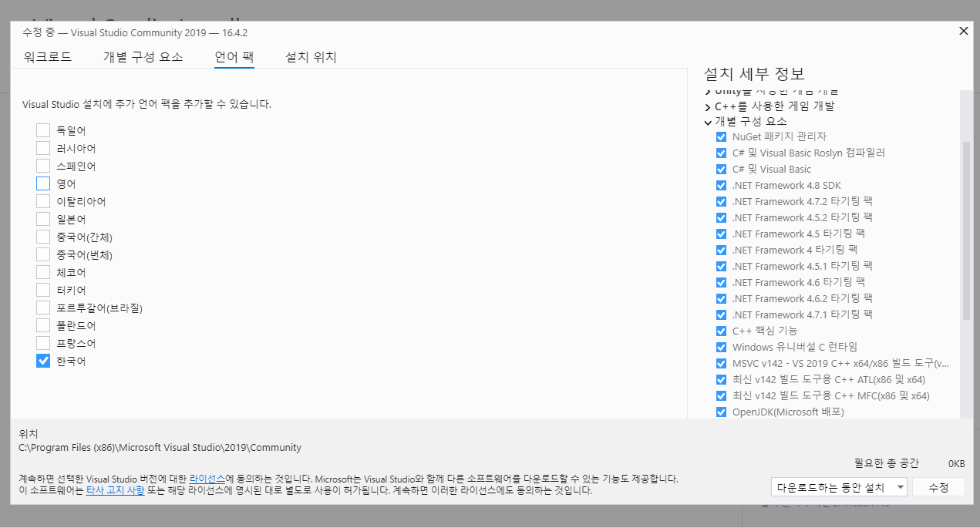The width and height of the screenshot is (980, 528).
Task: Enable the 일본어 language pack
Action: tap(43, 219)
